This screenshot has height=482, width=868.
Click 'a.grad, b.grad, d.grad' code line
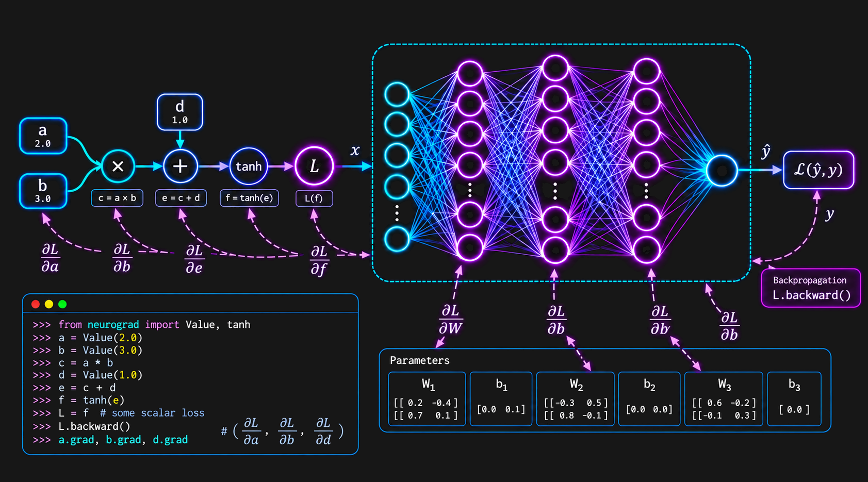pyautogui.click(x=123, y=440)
